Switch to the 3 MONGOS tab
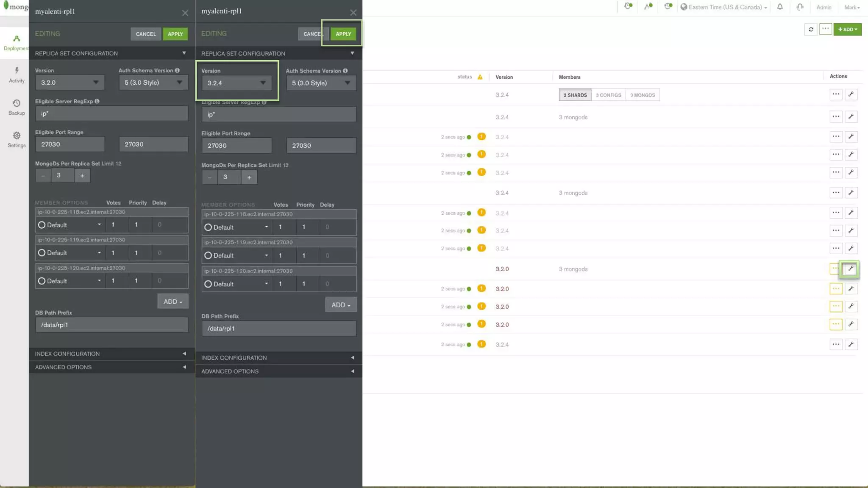Screen dimensions: 868x488 [x=642, y=95]
